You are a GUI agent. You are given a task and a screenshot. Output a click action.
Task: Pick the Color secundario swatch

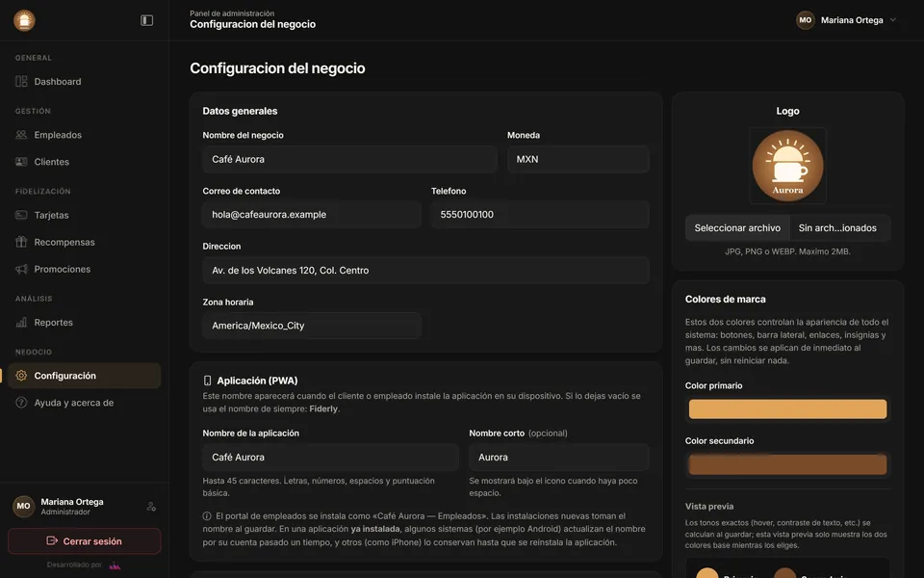click(787, 464)
